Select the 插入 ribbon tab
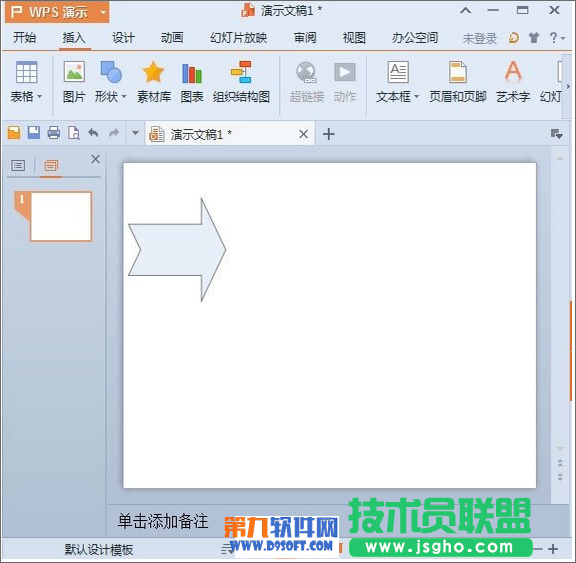The width and height of the screenshot is (576, 563). click(74, 37)
